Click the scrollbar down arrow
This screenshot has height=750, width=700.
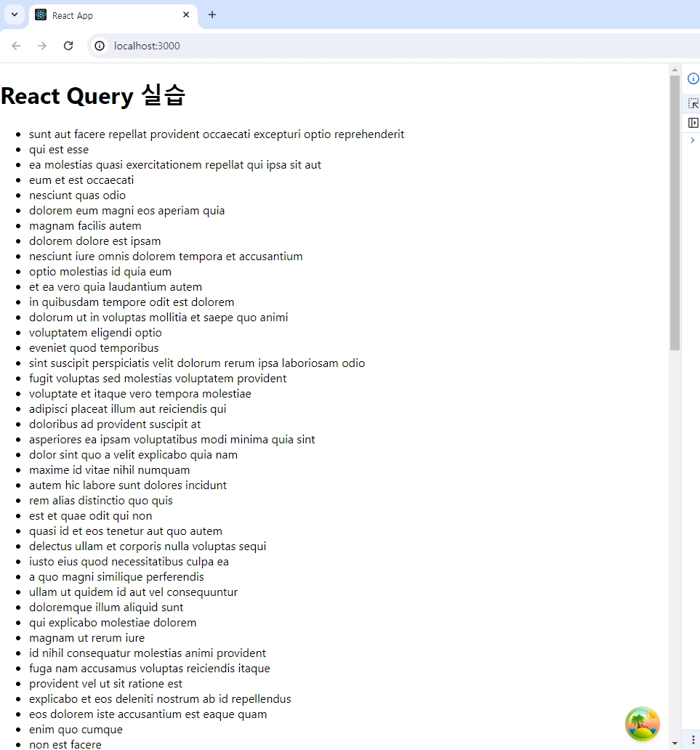point(675,743)
